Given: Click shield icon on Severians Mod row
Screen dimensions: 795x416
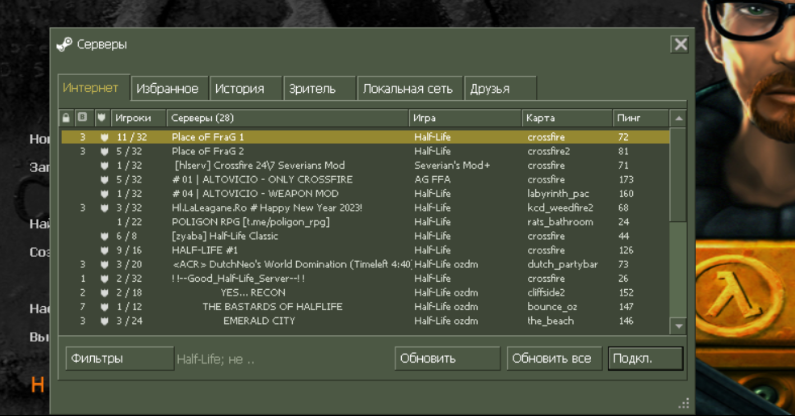Looking at the screenshot, I should pos(104,165).
